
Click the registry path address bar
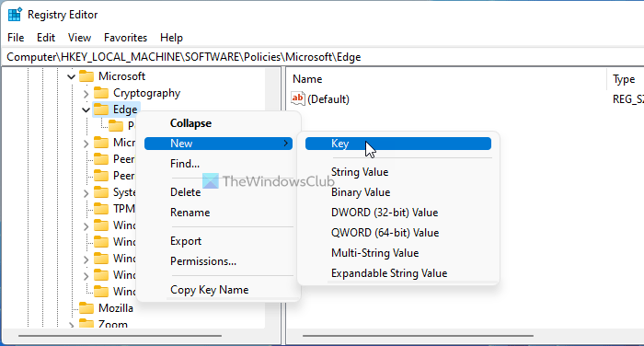pyautogui.click(x=323, y=57)
